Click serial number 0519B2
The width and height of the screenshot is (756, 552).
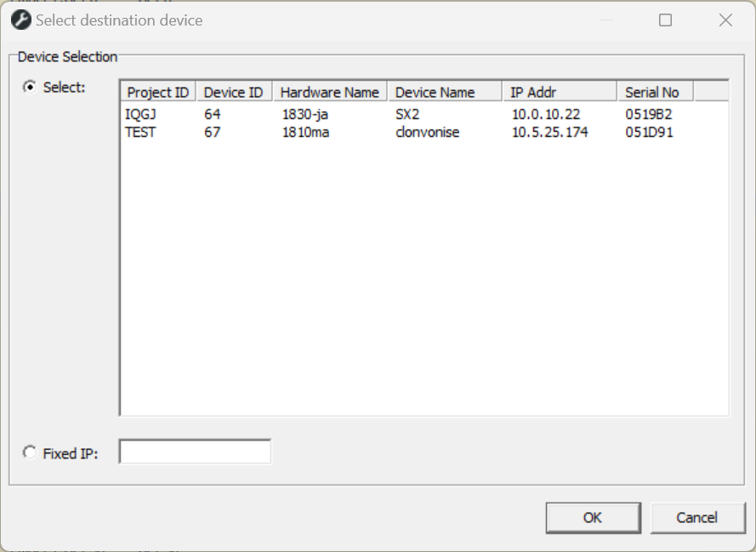[645, 113]
